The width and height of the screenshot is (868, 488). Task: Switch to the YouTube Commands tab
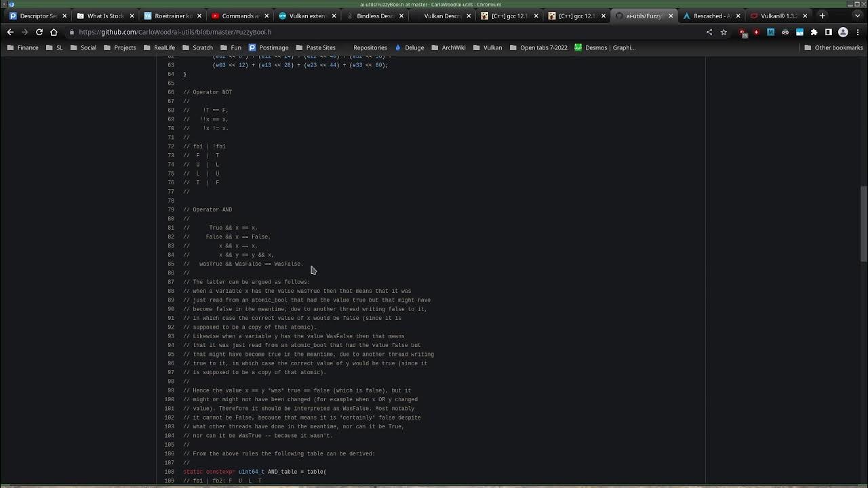tap(239, 16)
